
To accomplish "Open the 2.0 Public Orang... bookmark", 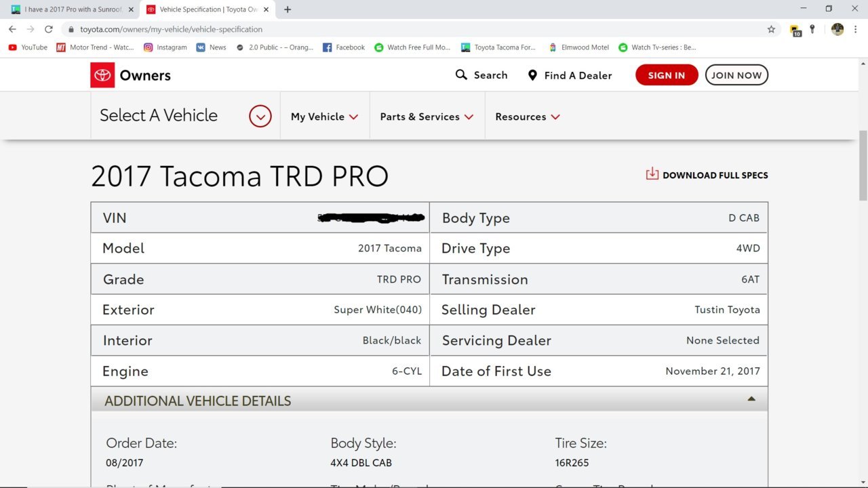I will [275, 47].
